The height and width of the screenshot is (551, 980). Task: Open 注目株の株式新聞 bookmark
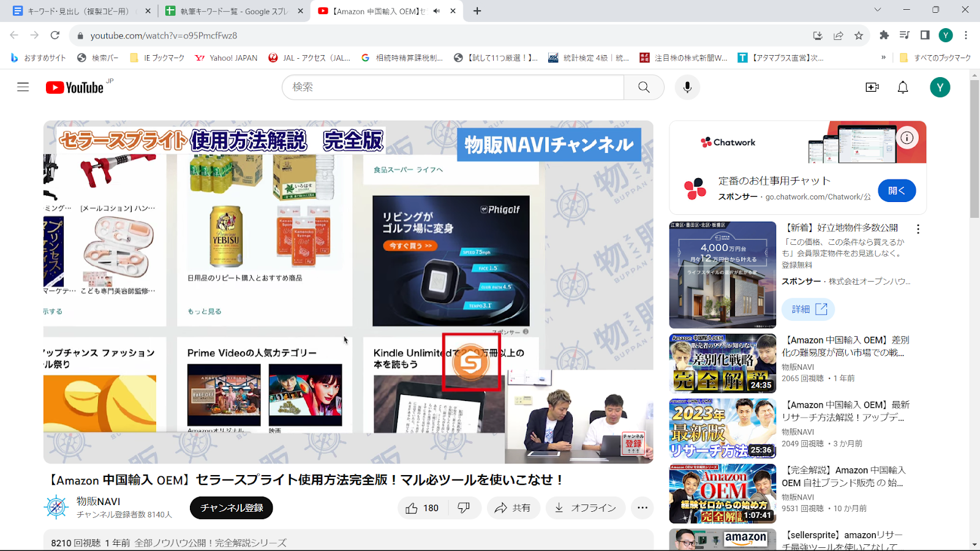(684, 58)
